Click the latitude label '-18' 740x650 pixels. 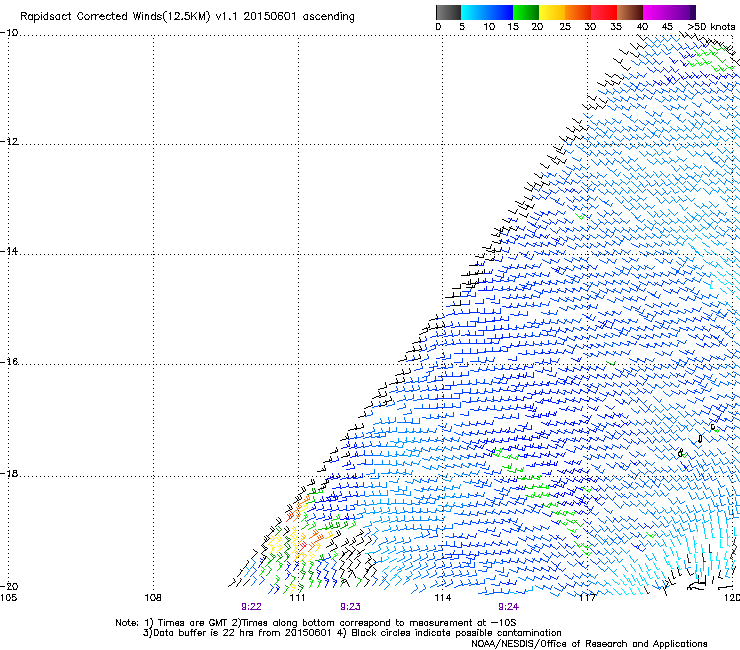coord(9,473)
